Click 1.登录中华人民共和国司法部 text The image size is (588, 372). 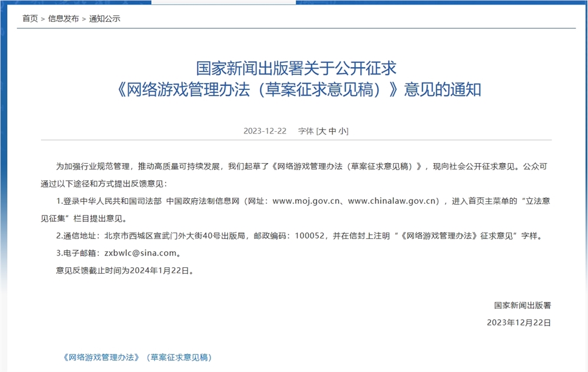tap(109, 201)
